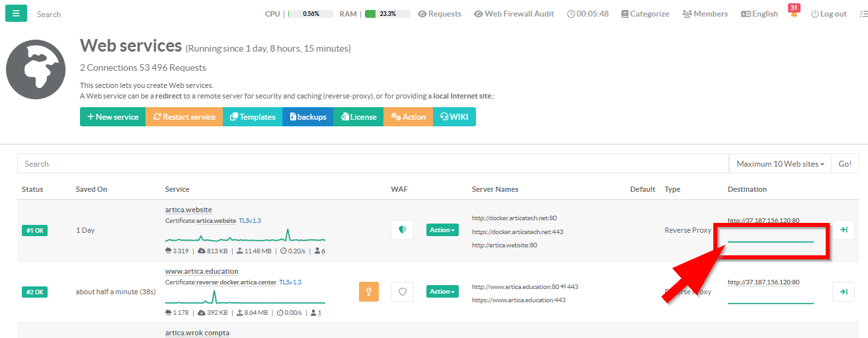The width and height of the screenshot is (868, 338).
Task: Click the notification bell with 31 badge
Action: coord(794,13)
